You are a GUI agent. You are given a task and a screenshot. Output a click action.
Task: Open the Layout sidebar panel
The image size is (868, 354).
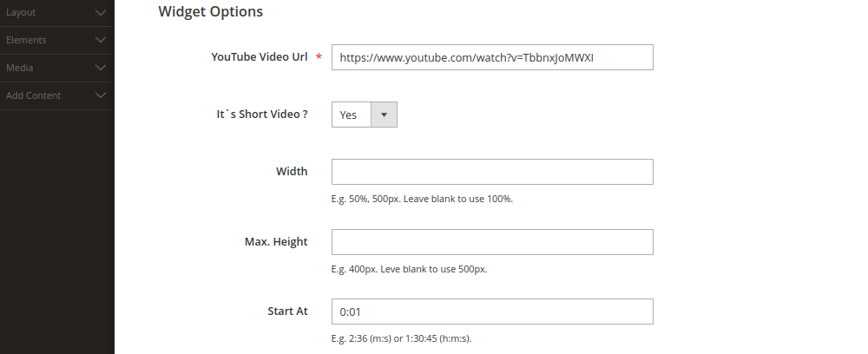pos(57,13)
